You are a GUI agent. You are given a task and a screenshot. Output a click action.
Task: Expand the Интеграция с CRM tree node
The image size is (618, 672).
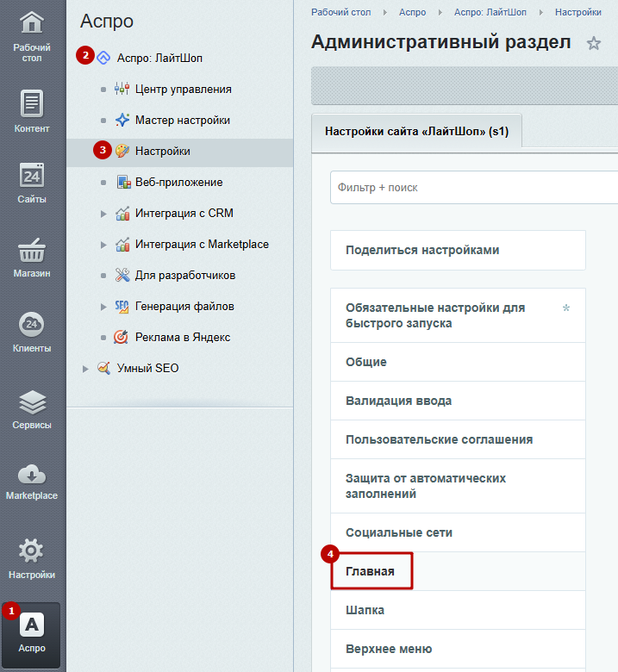[103, 214]
